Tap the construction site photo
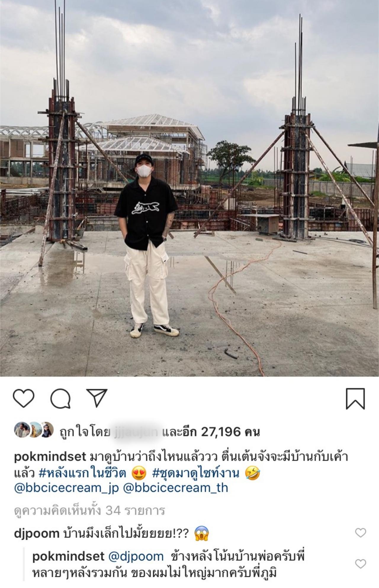 [189, 188]
